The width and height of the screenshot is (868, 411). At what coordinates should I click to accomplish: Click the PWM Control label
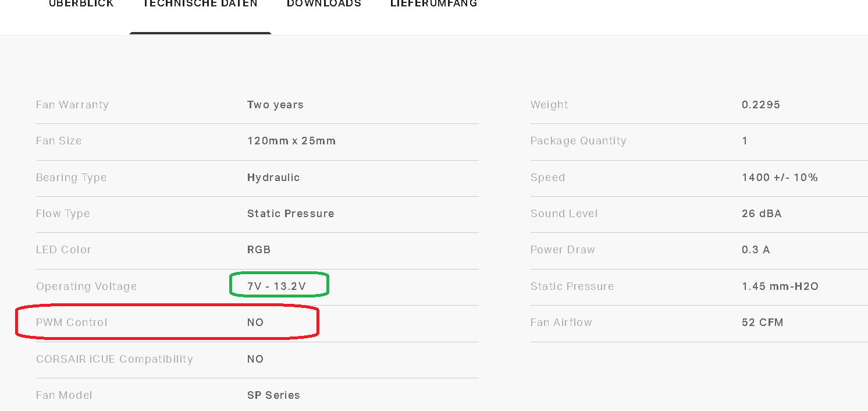click(x=72, y=323)
